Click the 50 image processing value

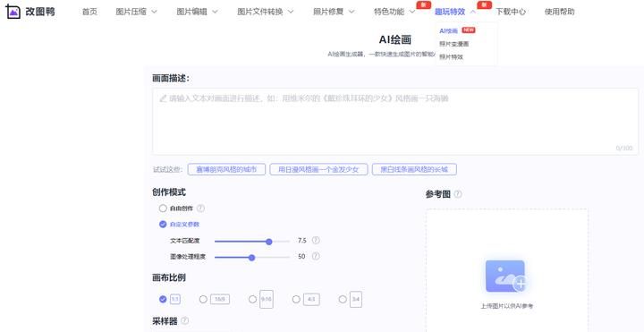coord(301,257)
